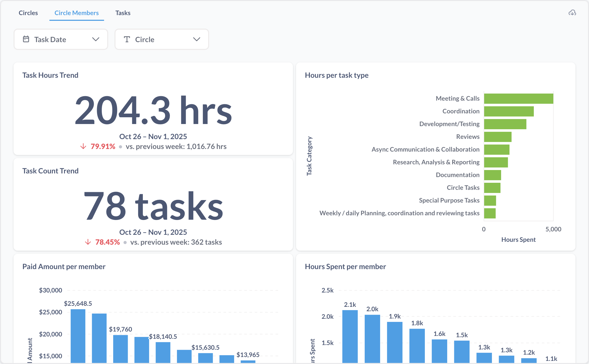589x364 pixels.
Task: Click the Async Communication & Collaboration bar
Action: tap(497, 149)
